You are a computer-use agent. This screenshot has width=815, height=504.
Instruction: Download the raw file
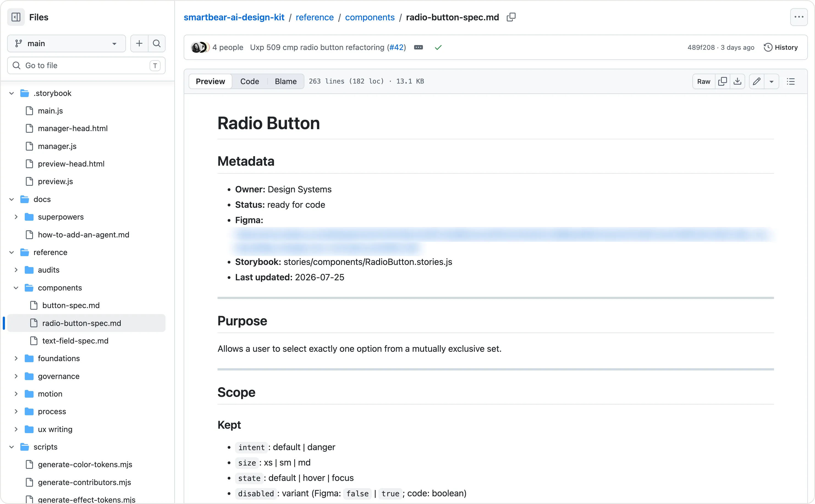737,81
